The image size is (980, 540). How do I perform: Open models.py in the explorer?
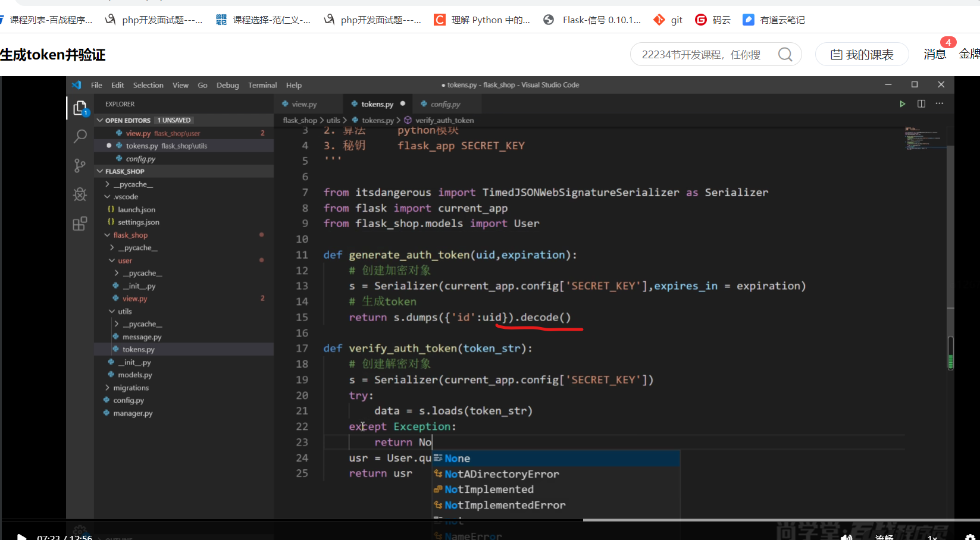click(x=134, y=375)
